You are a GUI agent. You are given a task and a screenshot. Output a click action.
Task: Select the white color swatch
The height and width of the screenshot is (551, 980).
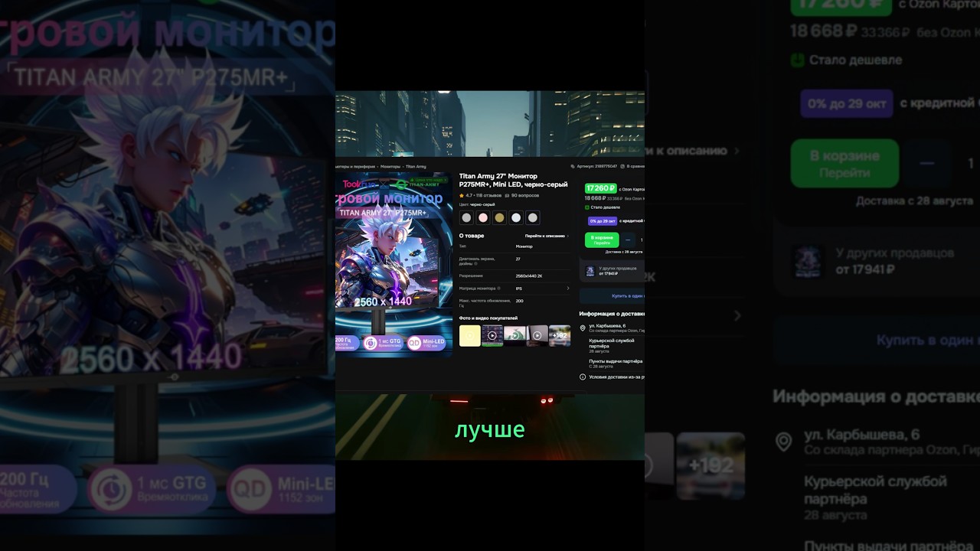point(516,217)
